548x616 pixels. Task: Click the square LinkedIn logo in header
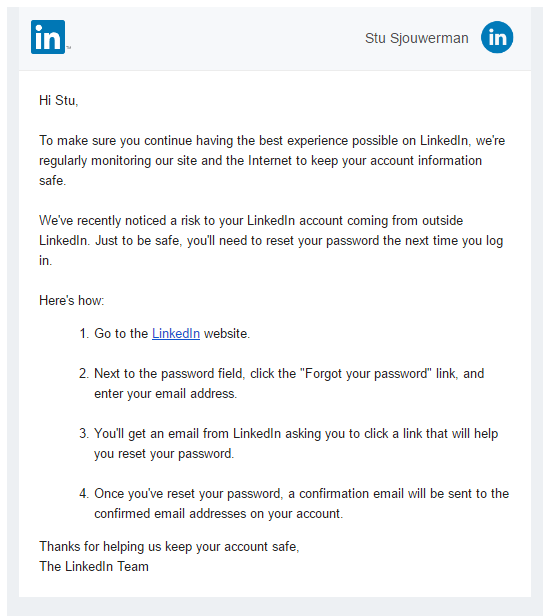click(x=48, y=37)
